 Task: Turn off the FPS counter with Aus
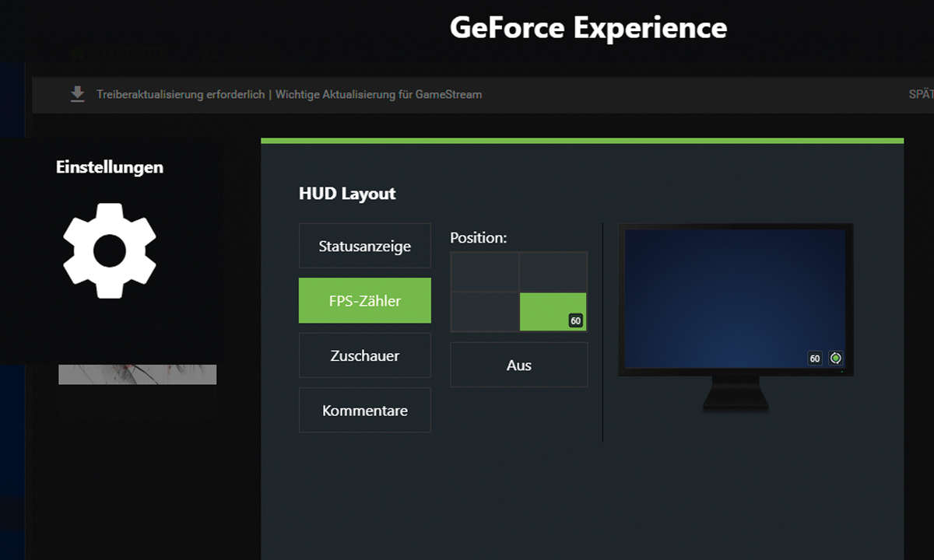[518, 365]
